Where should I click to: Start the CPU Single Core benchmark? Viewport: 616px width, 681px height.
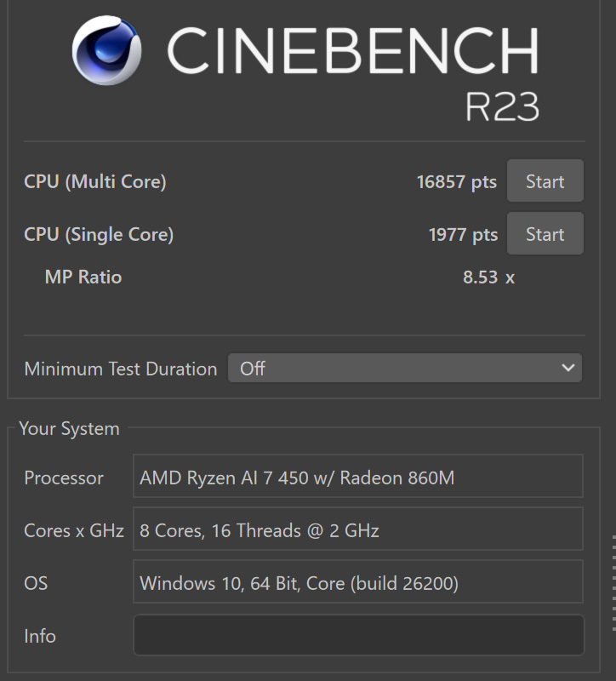pos(545,233)
